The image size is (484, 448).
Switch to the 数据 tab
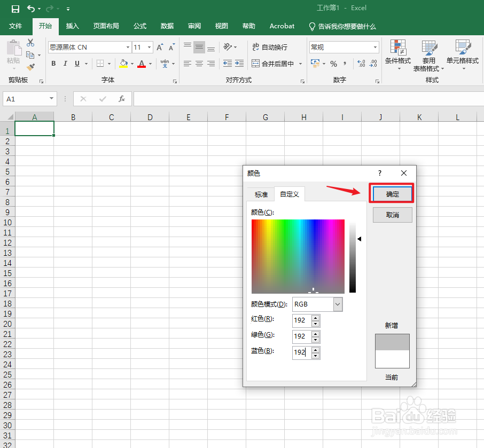167,26
